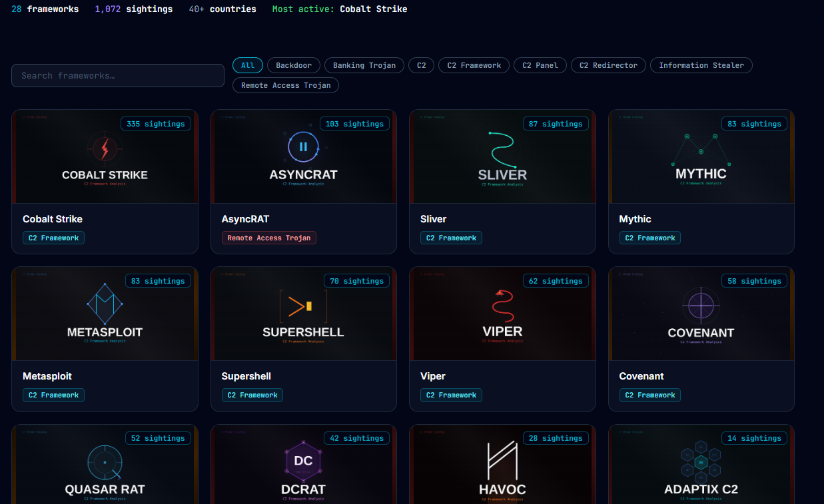
Task: Click the Quasar RAT radar logo
Action: pyautogui.click(x=105, y=462)
